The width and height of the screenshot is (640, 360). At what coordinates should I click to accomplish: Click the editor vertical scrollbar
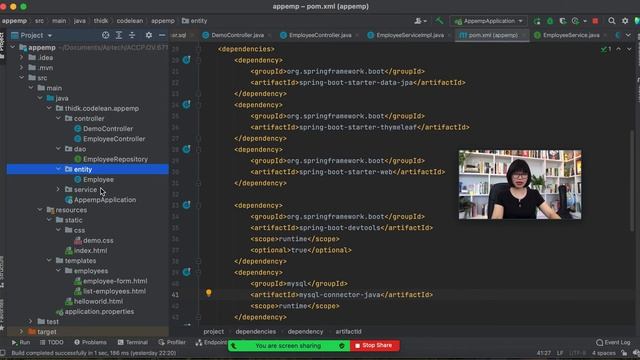(632, 180)
